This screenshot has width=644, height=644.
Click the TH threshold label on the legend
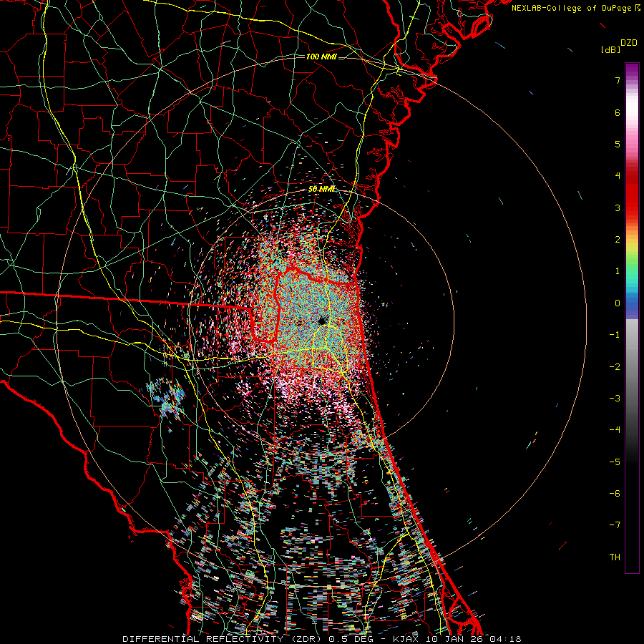point(615,557)
